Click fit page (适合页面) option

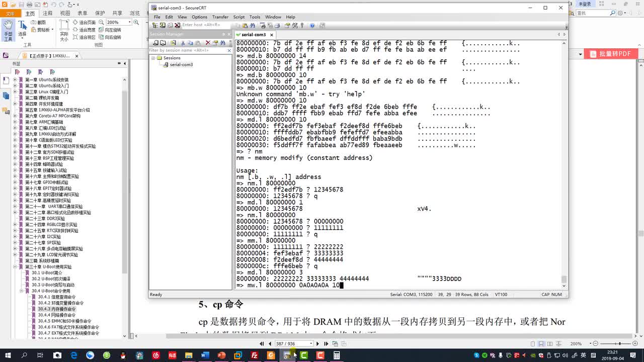point(84,23)
